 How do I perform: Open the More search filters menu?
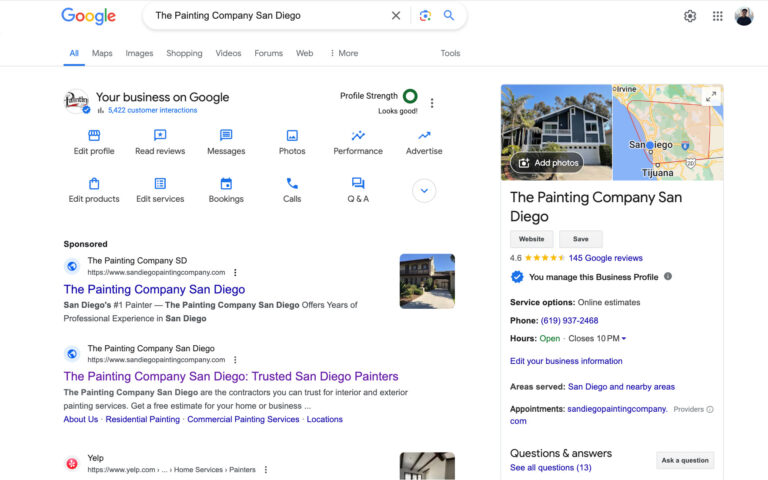click(x=344, y=53)
